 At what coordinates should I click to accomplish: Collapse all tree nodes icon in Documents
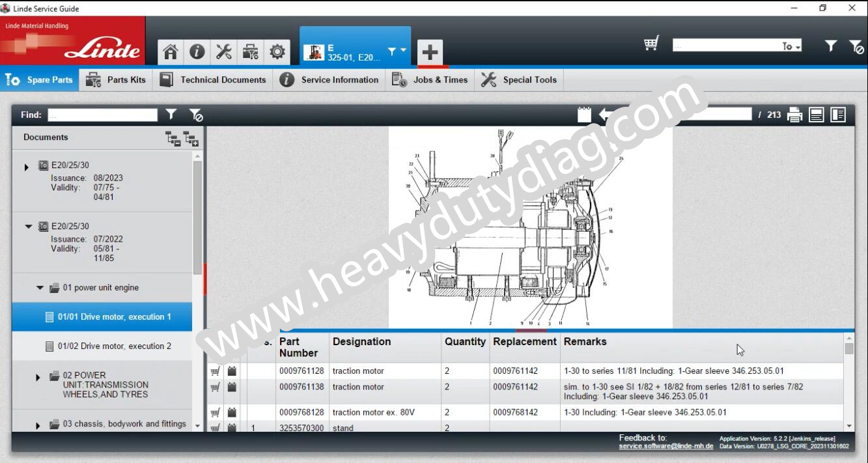(173, 138)
